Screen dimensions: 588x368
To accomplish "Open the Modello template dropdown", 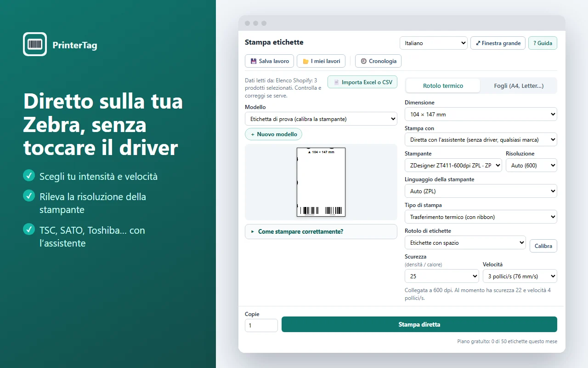I will pyautogui.click(x=321, y=119).
